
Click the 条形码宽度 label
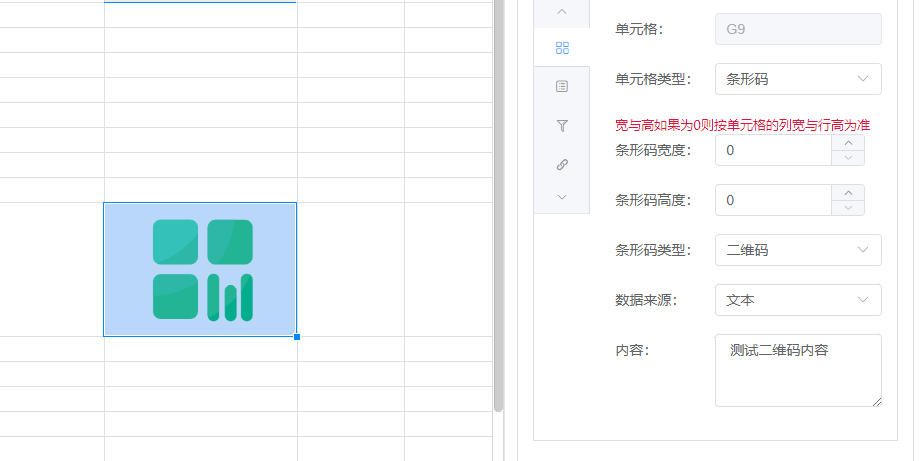coord(653,151)
